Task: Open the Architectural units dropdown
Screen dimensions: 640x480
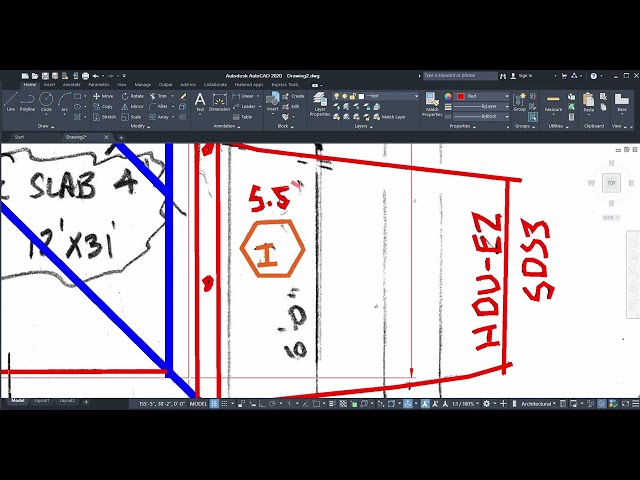Action: [x=538, y=404]
